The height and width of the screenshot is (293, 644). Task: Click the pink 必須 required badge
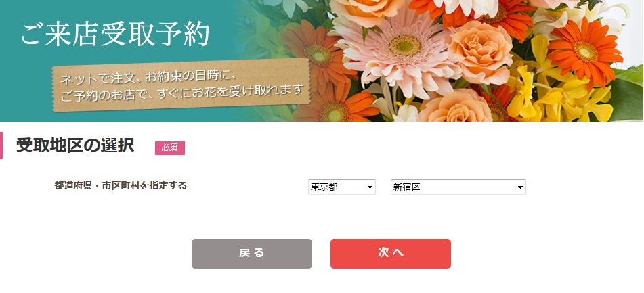coord(169,148)
